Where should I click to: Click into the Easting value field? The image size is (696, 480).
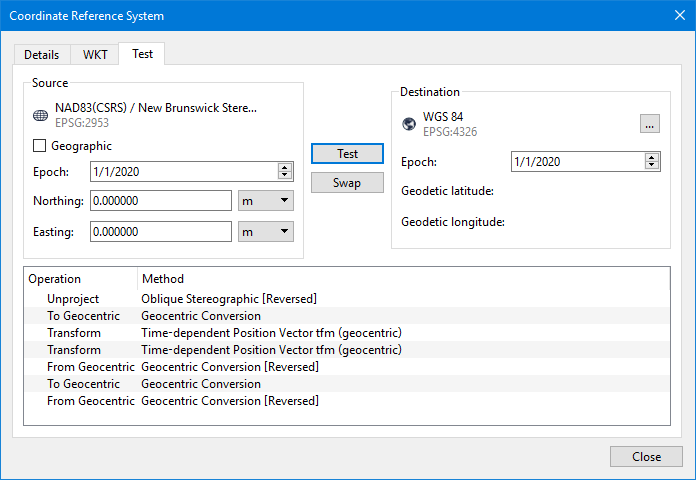click(160, 232)
